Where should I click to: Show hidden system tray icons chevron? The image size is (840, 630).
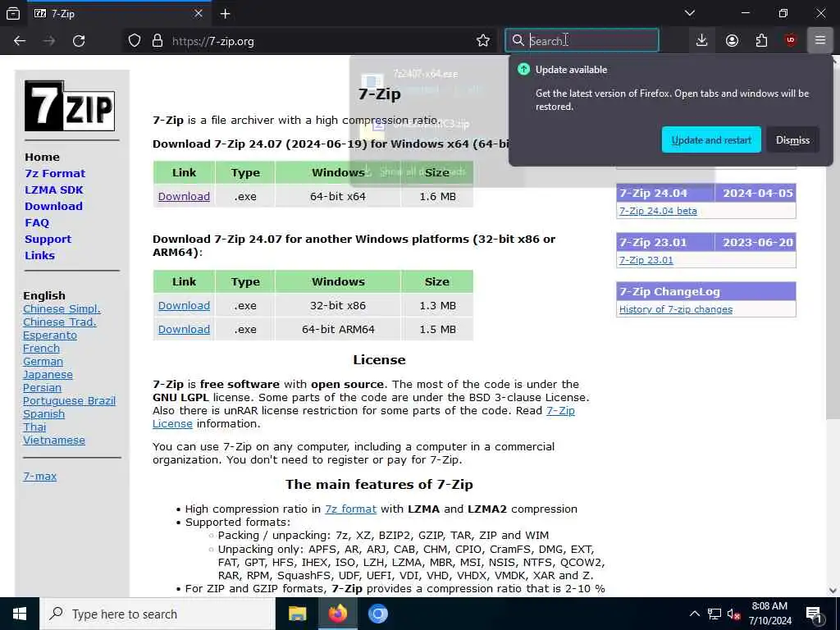tap(694, 614)
